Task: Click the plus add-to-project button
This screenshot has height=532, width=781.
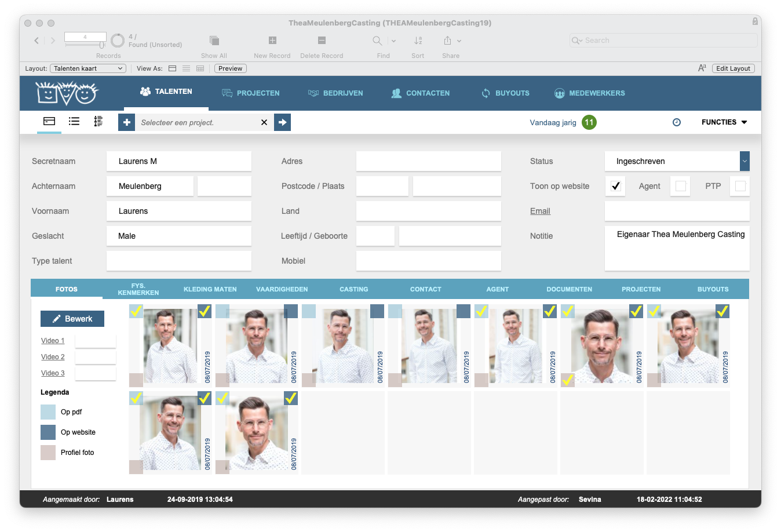Action: 126,122
